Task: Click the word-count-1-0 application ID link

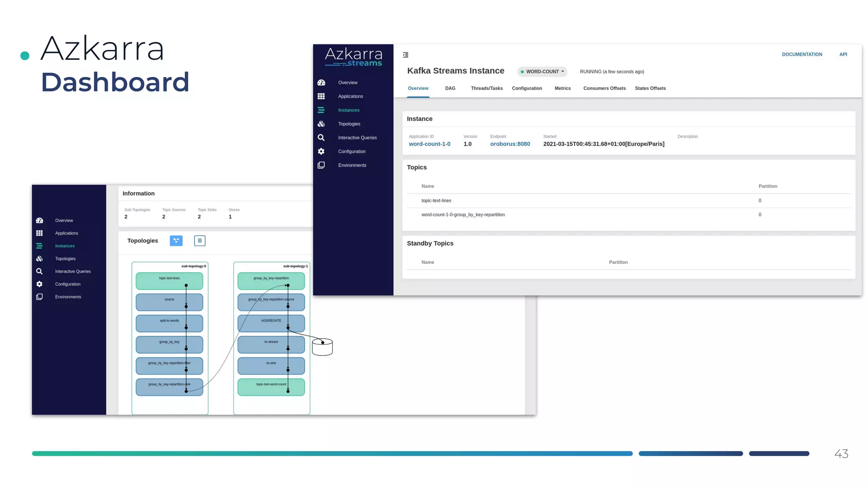Action: click(429, 144)
